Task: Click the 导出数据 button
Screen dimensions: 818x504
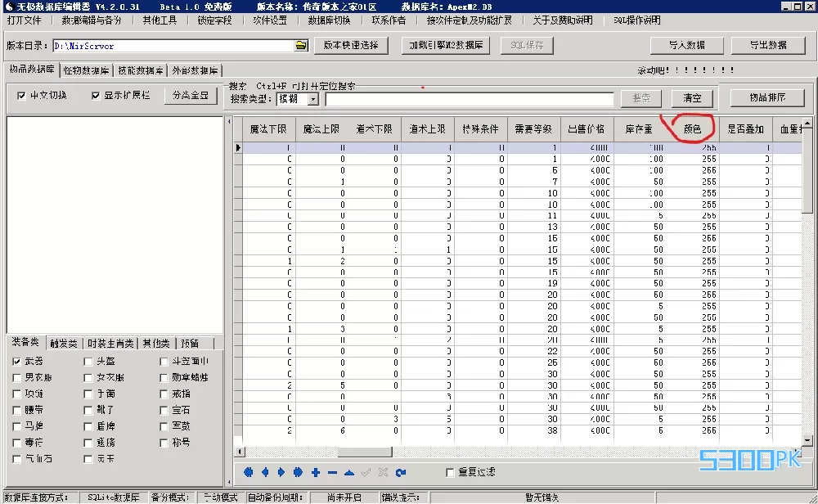Action: coord(768,45)
